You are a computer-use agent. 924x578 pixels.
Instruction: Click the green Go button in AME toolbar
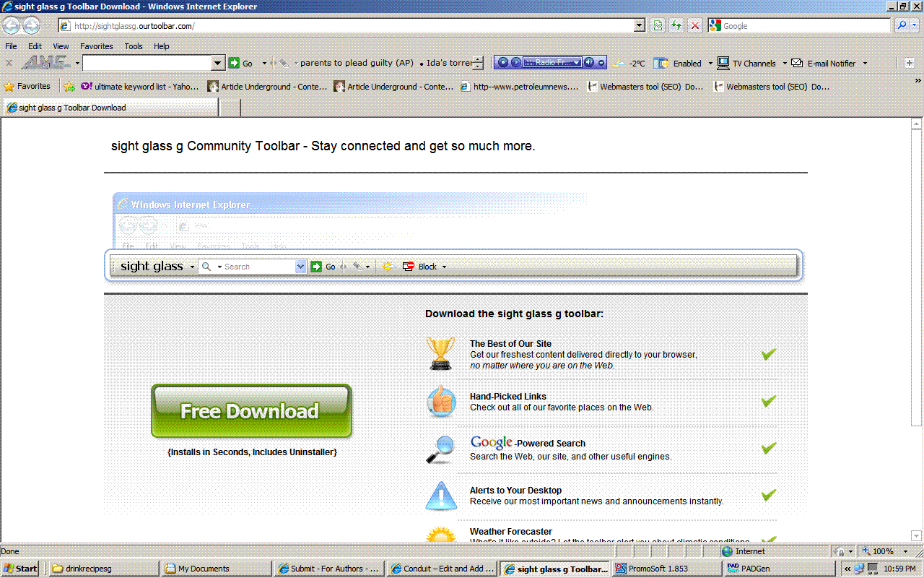point(241,64)
